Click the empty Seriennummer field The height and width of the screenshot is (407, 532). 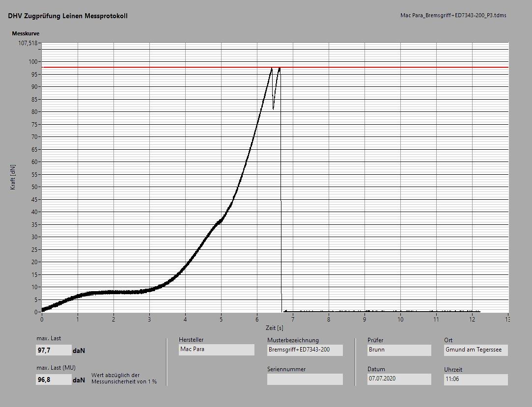click(305, 379)
